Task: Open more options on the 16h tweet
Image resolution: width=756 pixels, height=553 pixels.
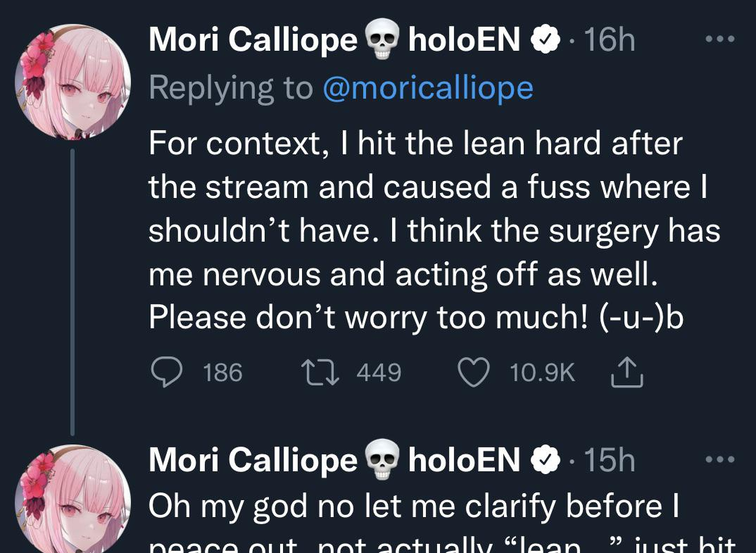Action: pyautogui.click(x=720, y=39)
